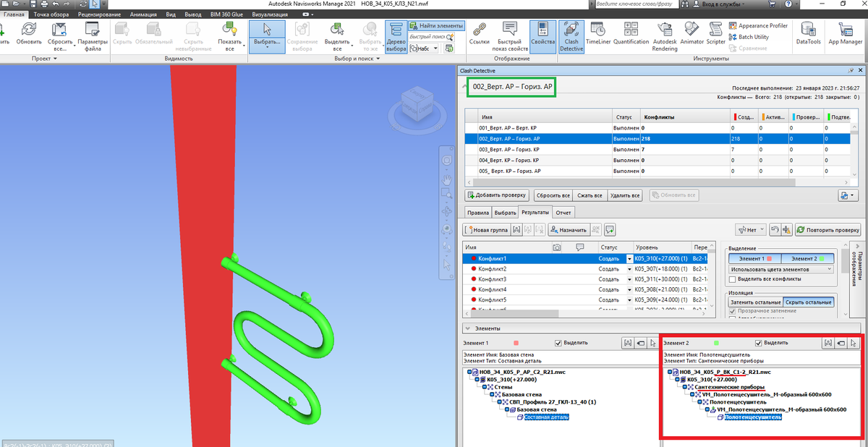Switch to the Выбрать tab in Clash Detective

(x=505, y=213)
